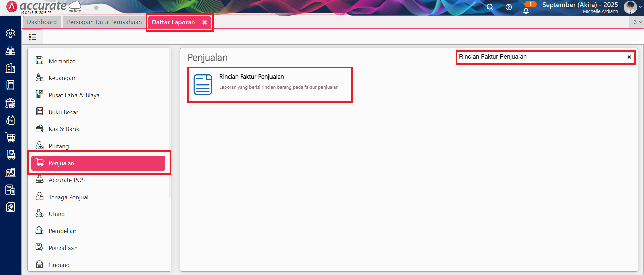This screenshot has width=644, height=275.
Task: Switch to the Dashboard tab
Action: point(42,22)
